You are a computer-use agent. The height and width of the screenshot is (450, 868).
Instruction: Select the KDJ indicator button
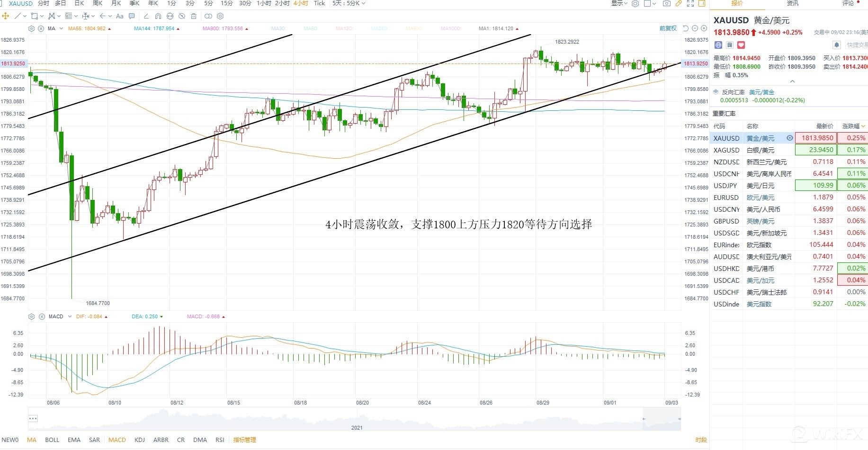pos(140,440)
